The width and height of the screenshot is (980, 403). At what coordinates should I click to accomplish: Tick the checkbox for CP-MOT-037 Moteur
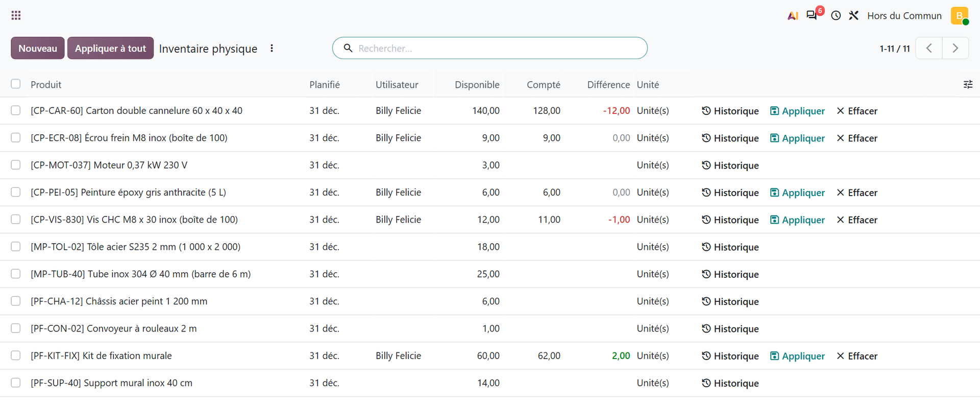pyautogui.click(x=16, y=165)
